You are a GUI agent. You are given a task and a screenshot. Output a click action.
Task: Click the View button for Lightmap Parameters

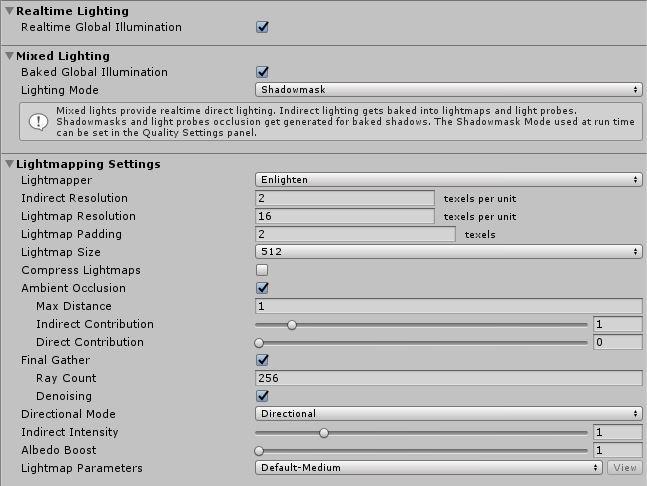(x=625, y=468)
